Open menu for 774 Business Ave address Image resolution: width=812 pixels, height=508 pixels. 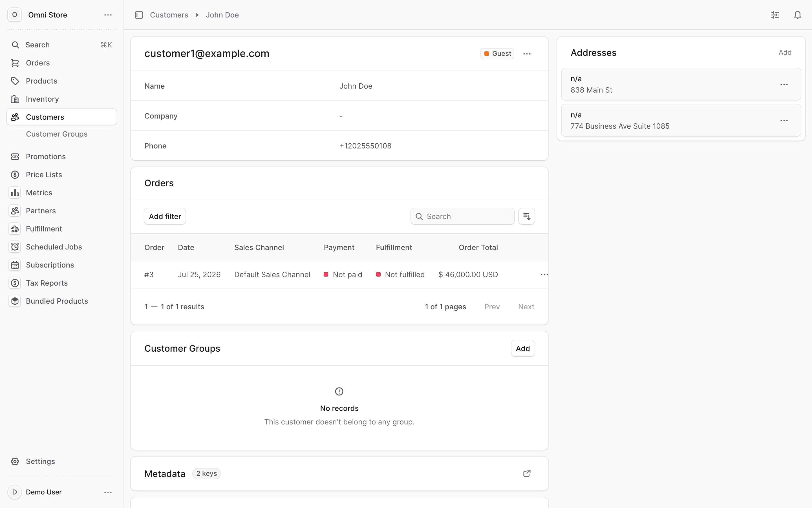[784, 120]
